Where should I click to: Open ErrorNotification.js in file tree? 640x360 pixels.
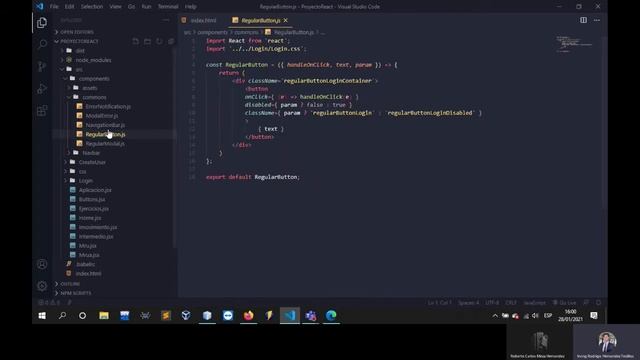[x=108, y=107]
